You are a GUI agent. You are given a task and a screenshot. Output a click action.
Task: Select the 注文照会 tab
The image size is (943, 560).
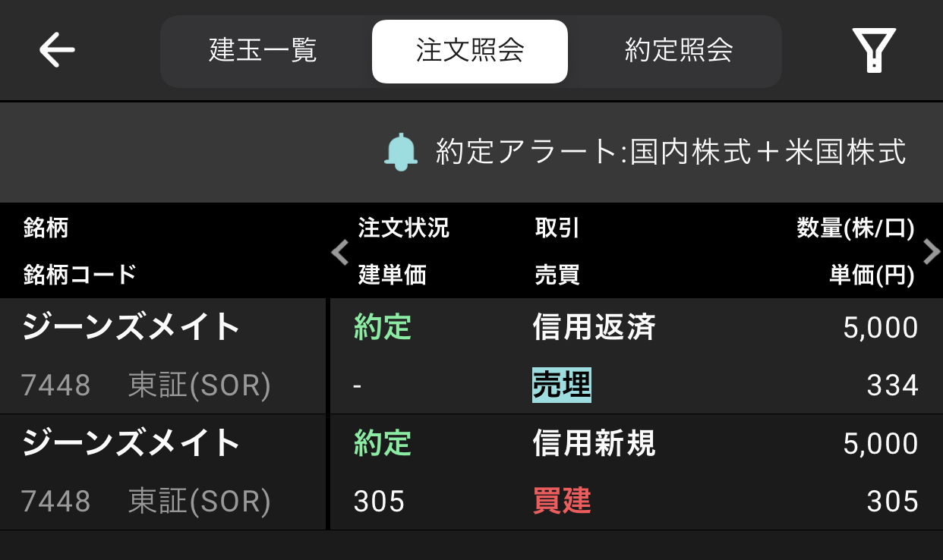point(470,51)
